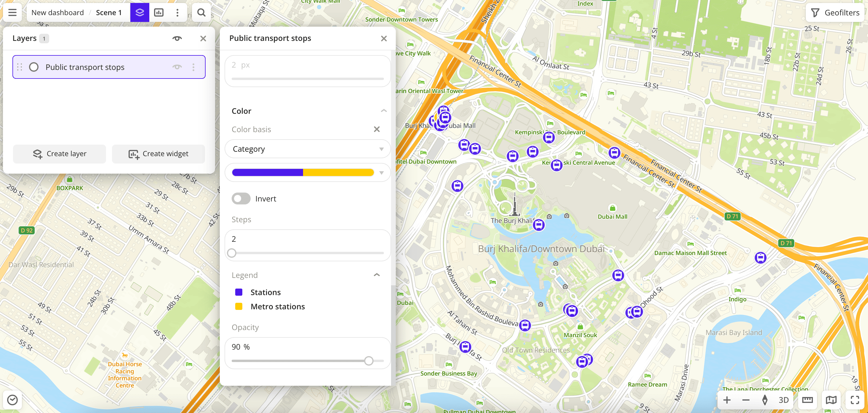Toggle visibility of all layers

click(177, 39)
